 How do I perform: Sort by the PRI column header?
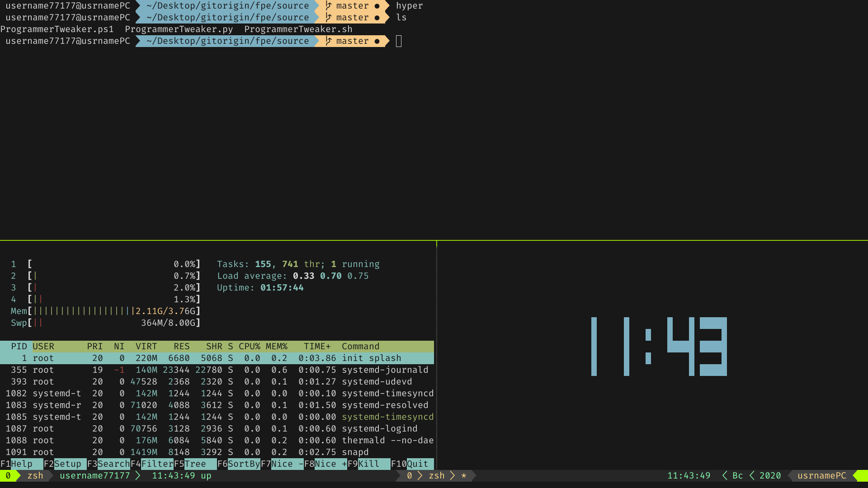(95, 347)
